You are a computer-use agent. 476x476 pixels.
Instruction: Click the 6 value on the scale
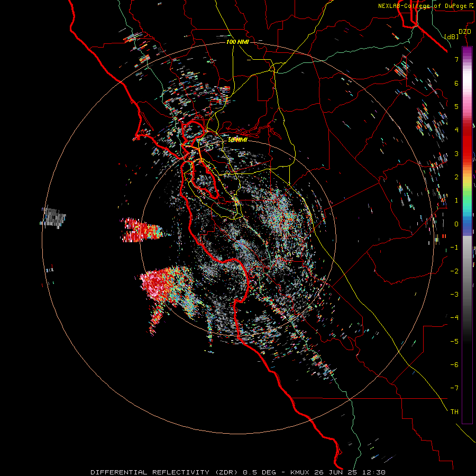pyautogui.click(x=456, y=83)
